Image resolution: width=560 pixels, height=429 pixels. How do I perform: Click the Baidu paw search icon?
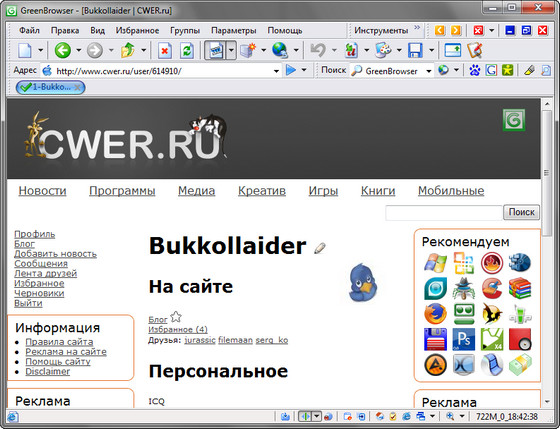coord(475,70)
